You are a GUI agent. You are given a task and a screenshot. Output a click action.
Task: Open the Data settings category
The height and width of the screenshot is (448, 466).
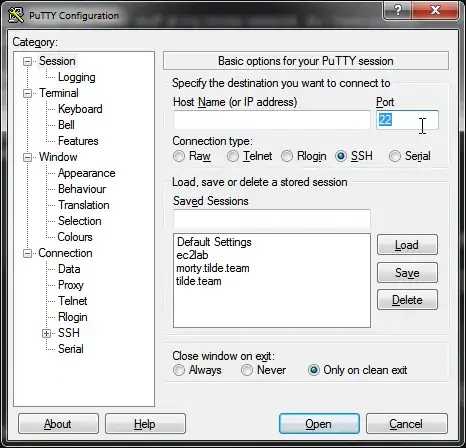coord(69,269)
